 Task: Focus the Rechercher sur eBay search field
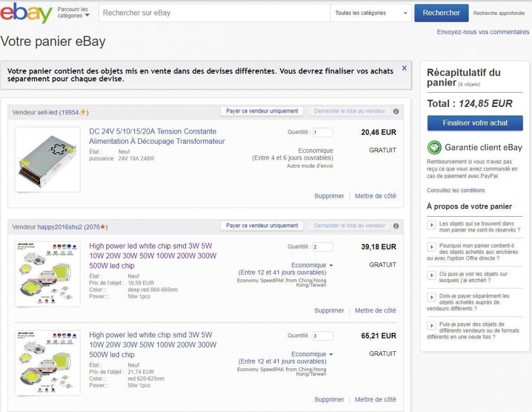pos(214,13)
